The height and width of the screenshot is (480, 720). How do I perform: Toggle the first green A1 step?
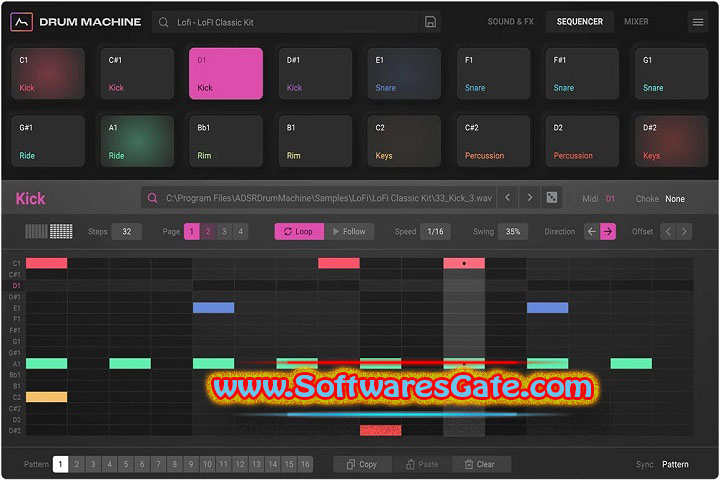(46, 363)
